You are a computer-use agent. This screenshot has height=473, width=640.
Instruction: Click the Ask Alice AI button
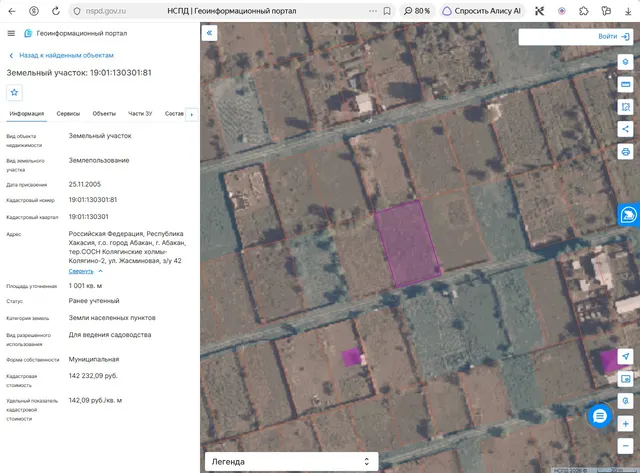(x=482, y=11)
